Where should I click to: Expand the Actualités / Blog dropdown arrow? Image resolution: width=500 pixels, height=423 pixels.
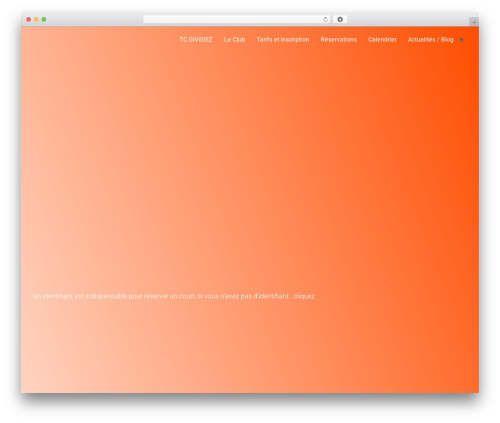(x=461, y=40)
